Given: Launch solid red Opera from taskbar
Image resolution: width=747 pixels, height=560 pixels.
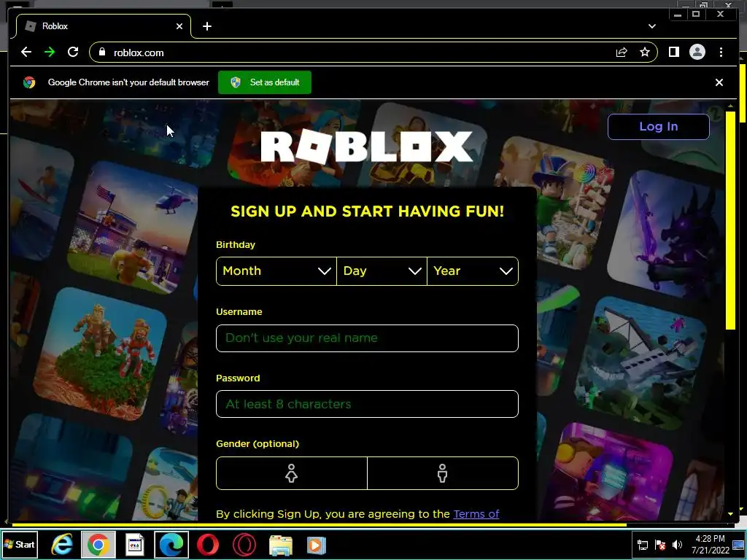Looking at the screenshot, I should (x=208, y=545).
